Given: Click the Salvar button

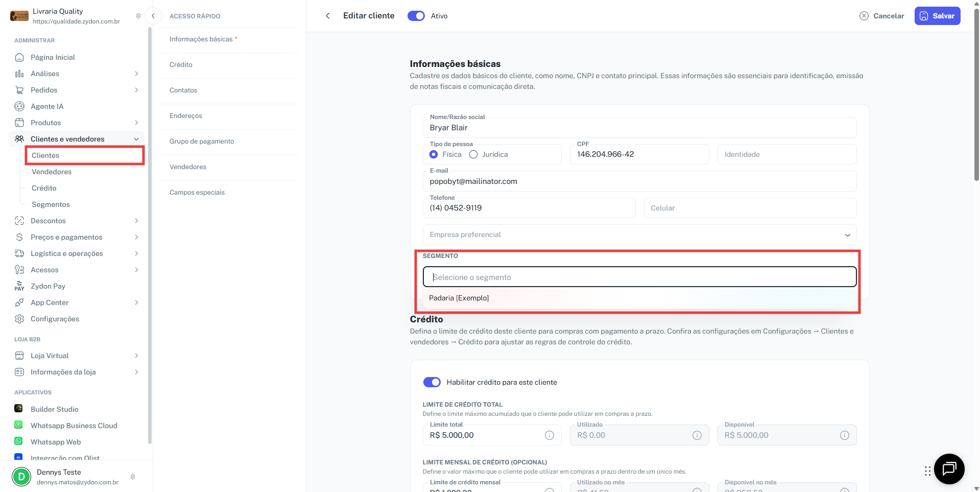Looking at the screenshot, I should [937, 16].
